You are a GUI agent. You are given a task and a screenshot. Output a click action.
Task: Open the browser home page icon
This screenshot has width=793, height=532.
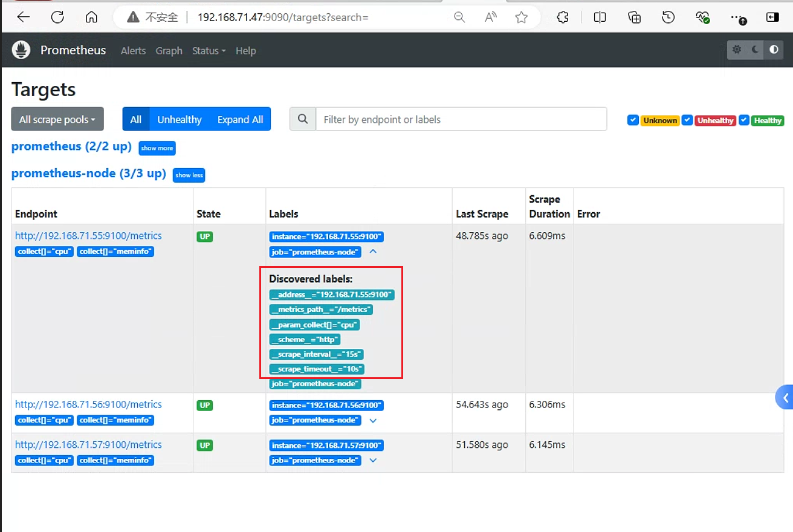click(x=91, y=17)
